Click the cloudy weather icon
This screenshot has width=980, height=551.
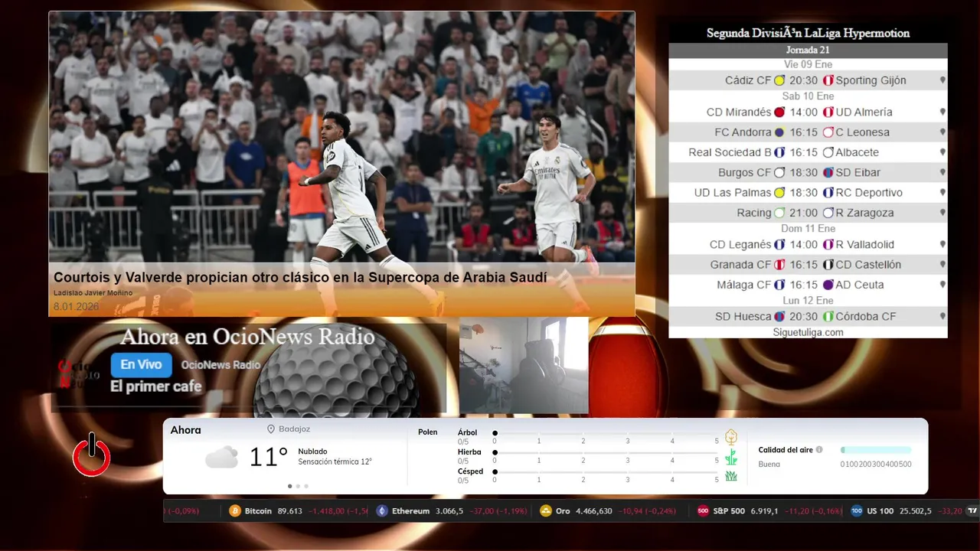click(221, 457)
